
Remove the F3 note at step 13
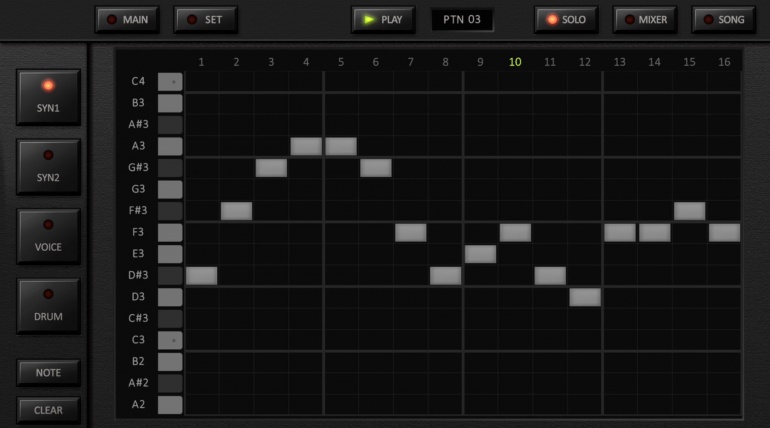click(x=620, y=233)
